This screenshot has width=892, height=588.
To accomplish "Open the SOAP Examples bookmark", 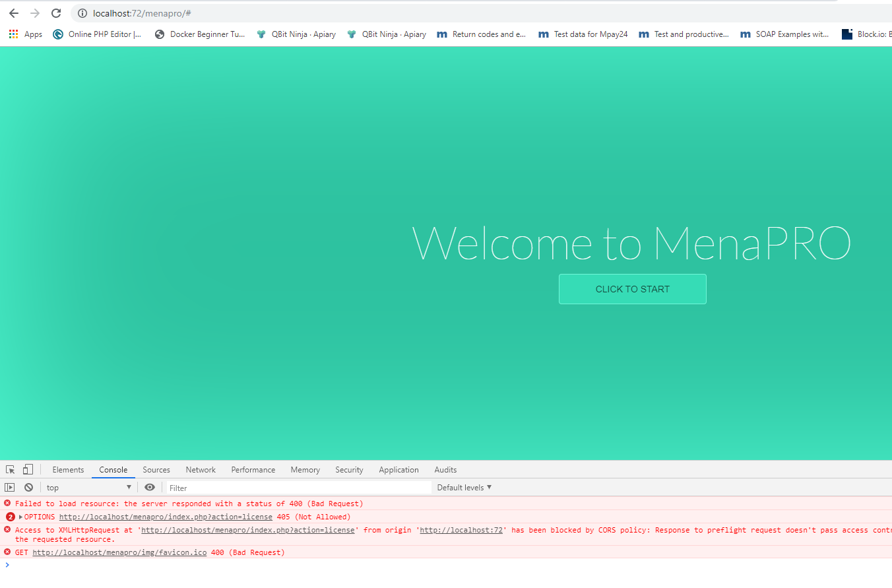I will pyautogui.click(x=785, y=34).
